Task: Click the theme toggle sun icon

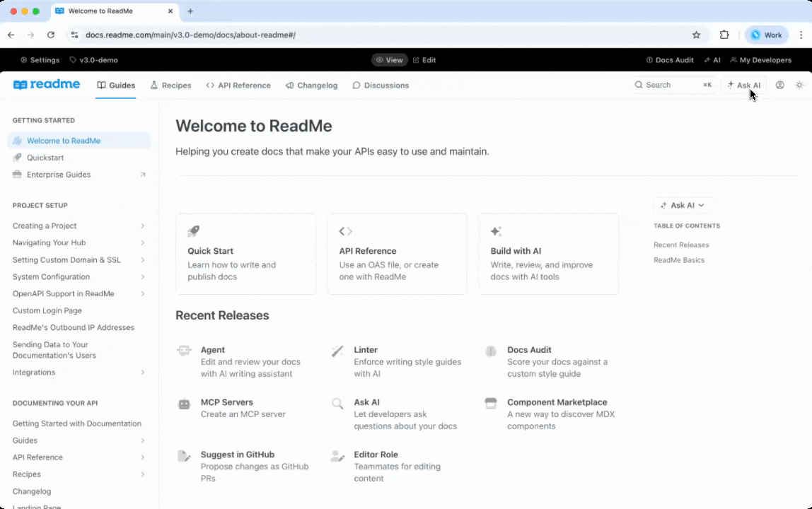Action: [799, 85]
